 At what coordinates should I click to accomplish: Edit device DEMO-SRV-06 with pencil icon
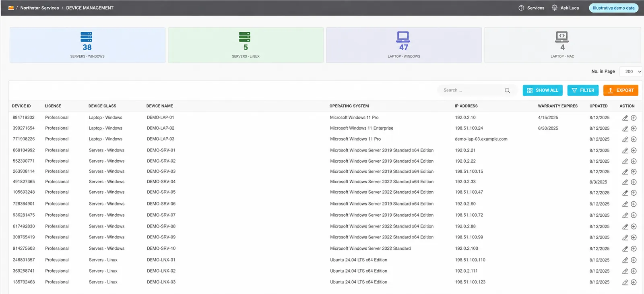[625, 204]
